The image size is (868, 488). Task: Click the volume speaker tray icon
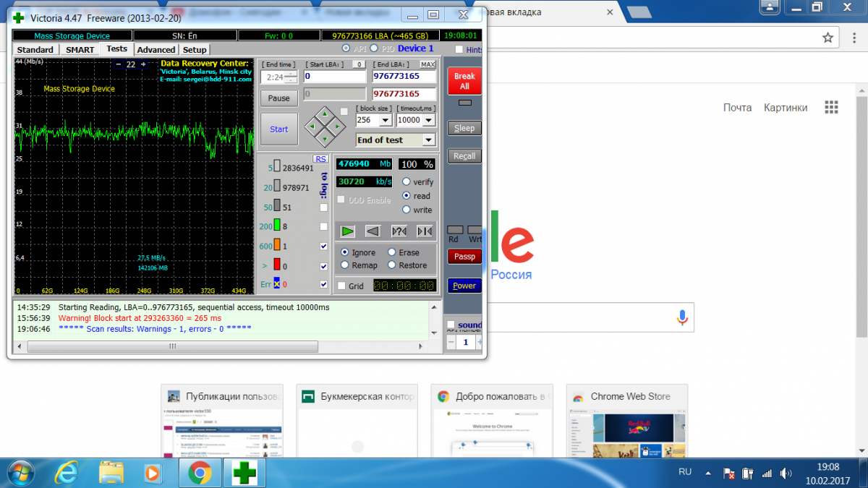click(x=787, y=474)
